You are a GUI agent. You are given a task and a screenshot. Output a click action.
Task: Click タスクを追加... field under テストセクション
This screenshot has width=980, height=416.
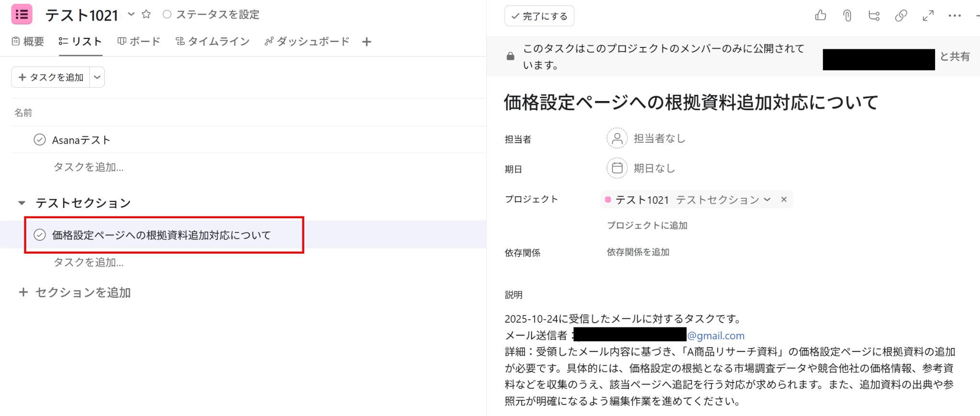pyautogui.click(x=89, y=262)
